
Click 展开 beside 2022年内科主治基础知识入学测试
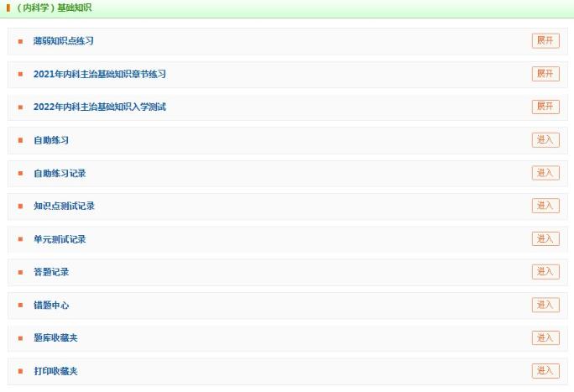pos(545,107)
